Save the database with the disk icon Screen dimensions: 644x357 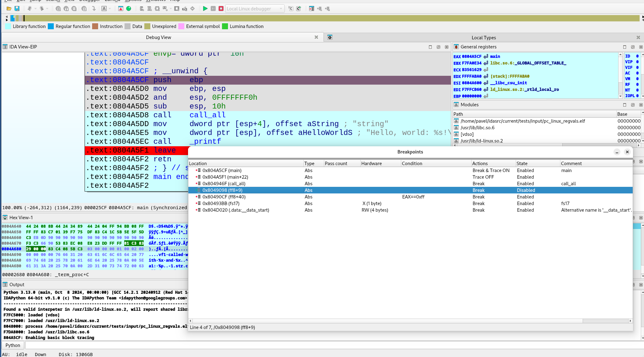[x=17, y=8]
